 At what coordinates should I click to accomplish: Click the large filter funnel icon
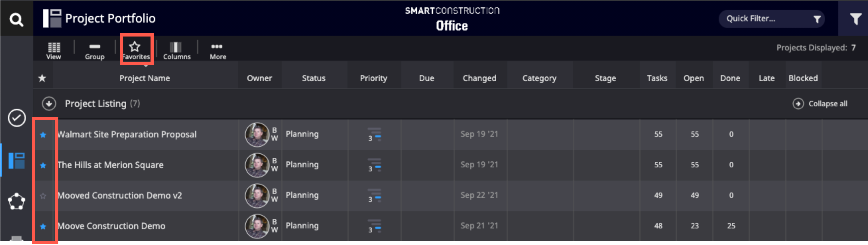855,19
